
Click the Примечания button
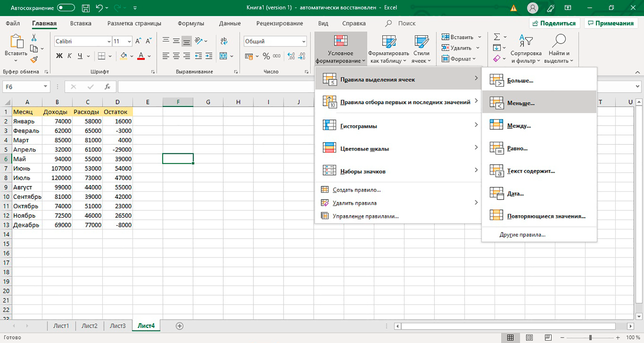(611, 23)
